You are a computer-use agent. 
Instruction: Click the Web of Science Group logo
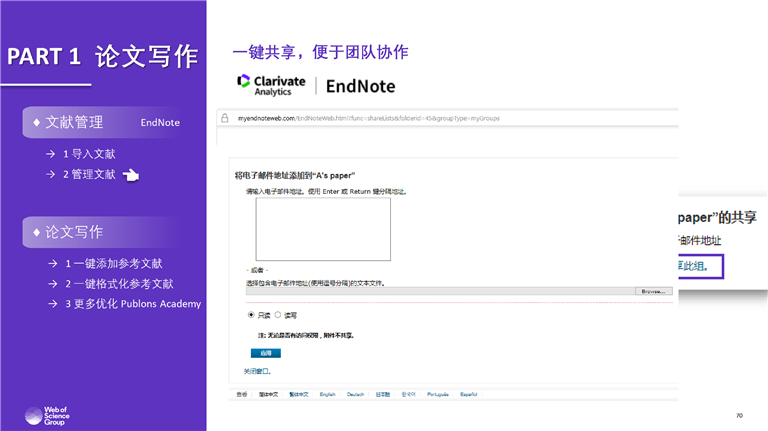pos(47,416)
